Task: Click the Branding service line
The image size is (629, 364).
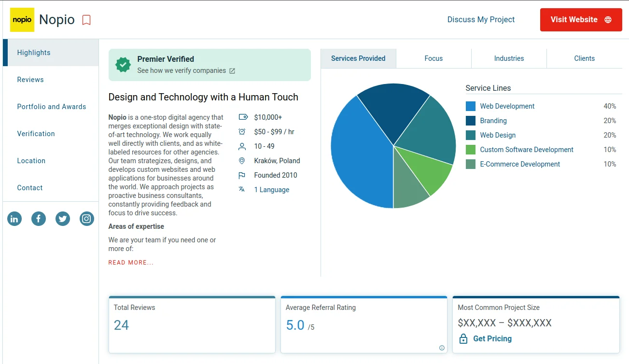Action: pos(493,121)
